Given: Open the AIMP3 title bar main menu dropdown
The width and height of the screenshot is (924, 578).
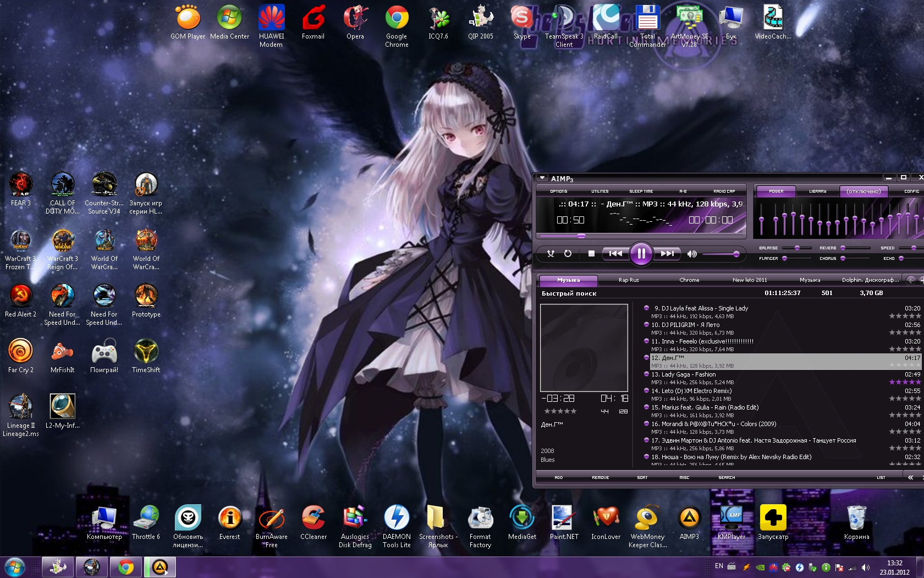Looking at the screenshot, I should point(542,178).
